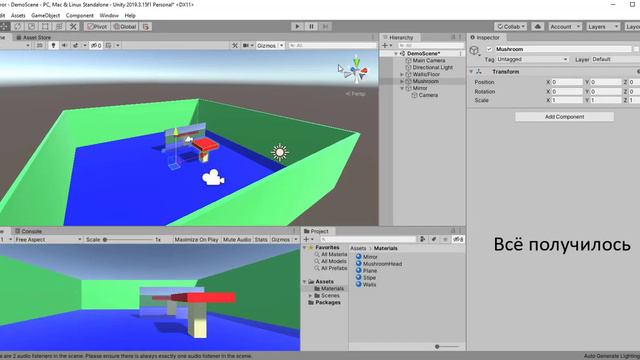Open the Tag Untagged dropdown
Image resolution: width=640 pixels, height=360 pixels.
tap(532, 60)
